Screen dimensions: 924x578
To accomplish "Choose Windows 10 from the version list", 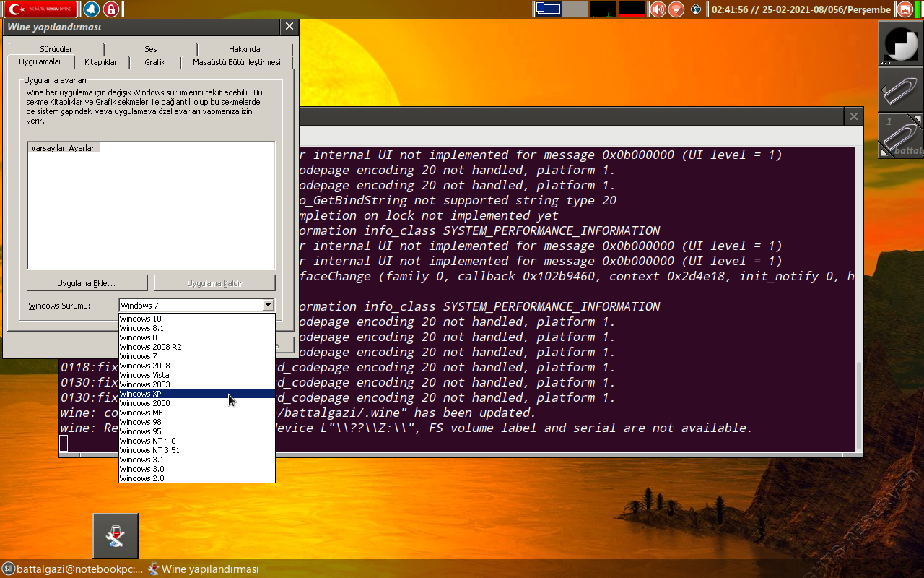I will pos(196,319).
